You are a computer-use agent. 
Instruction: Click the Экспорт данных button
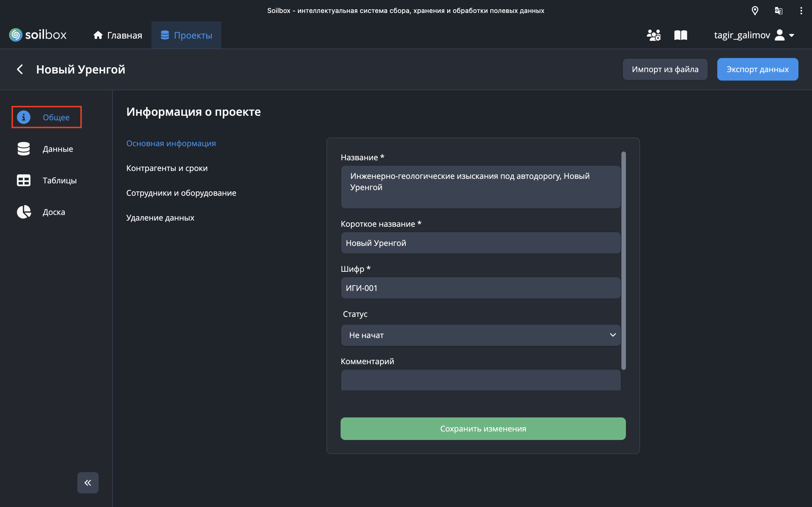click(757, 69)
